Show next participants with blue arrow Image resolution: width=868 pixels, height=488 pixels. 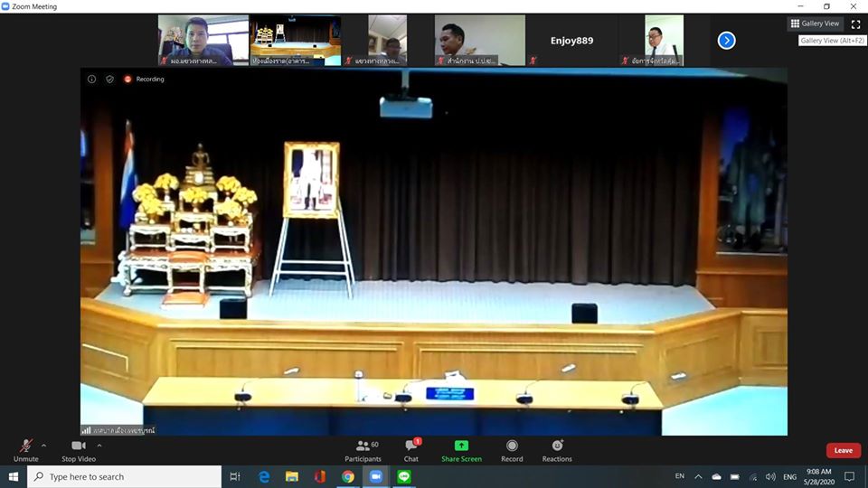click(726, 41)
